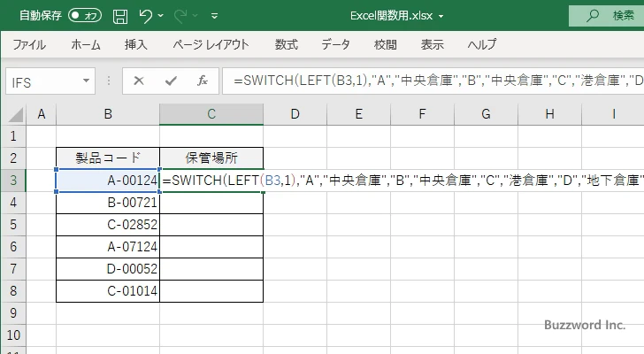
Task: Select row 2 header
Action: click(13, 158)
